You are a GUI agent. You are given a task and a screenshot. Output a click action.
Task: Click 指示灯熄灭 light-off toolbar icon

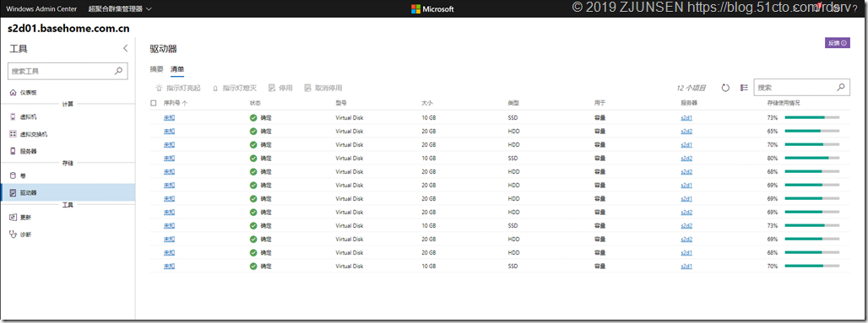tap(215, 88)
